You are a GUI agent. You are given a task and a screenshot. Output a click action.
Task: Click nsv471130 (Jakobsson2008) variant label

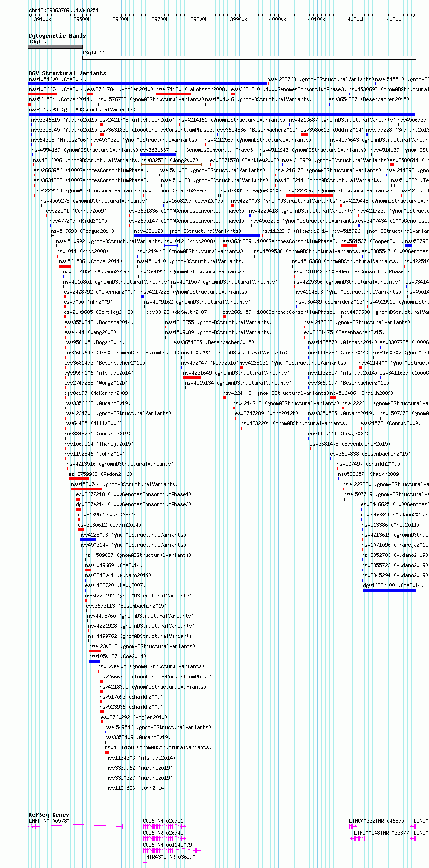(191, 89)
